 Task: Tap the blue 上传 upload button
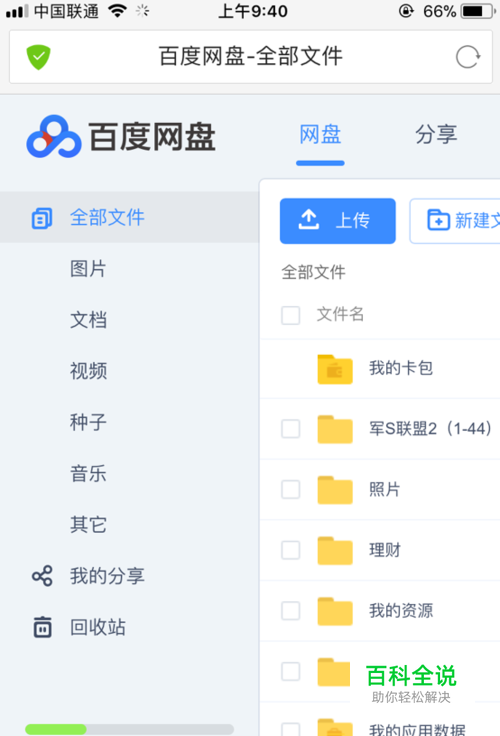click(x=338, y=221)
